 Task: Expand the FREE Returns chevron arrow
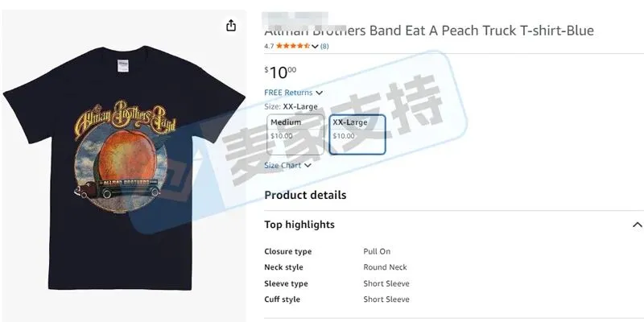319,93
